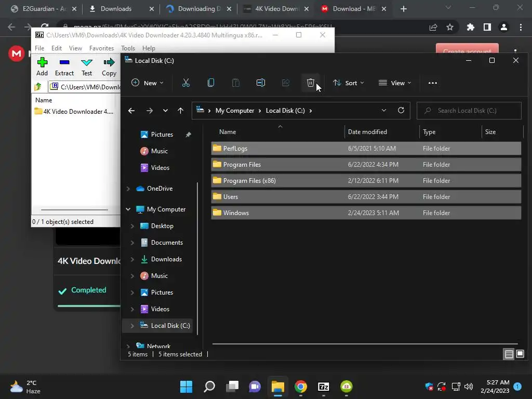Open the Edit menu in 7-Zip
Viewport: 532px width, 399px height.
click(x=56, y=48)
